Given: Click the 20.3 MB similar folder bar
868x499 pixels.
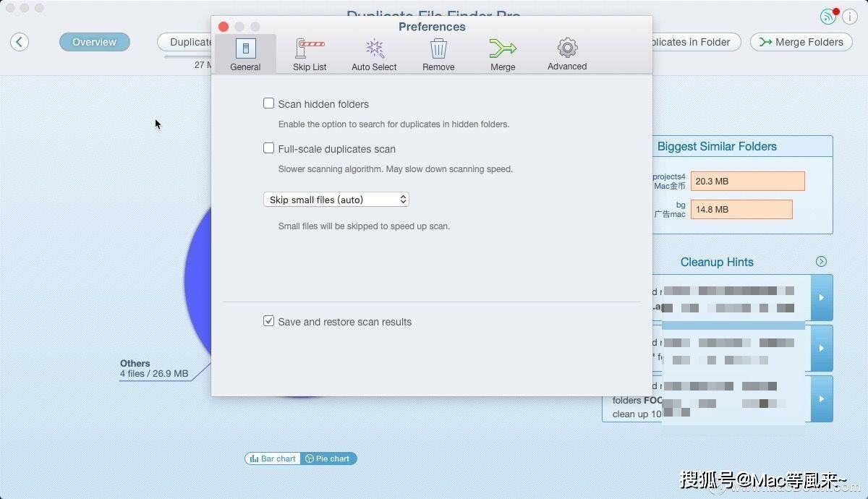Looking at the screenshot, I should click(x=748, y=181).
